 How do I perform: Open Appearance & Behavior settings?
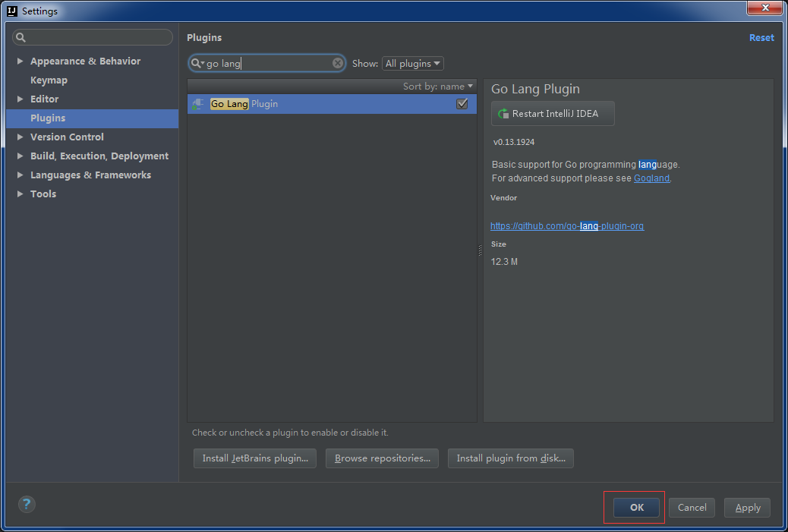[x=86, y=61]
